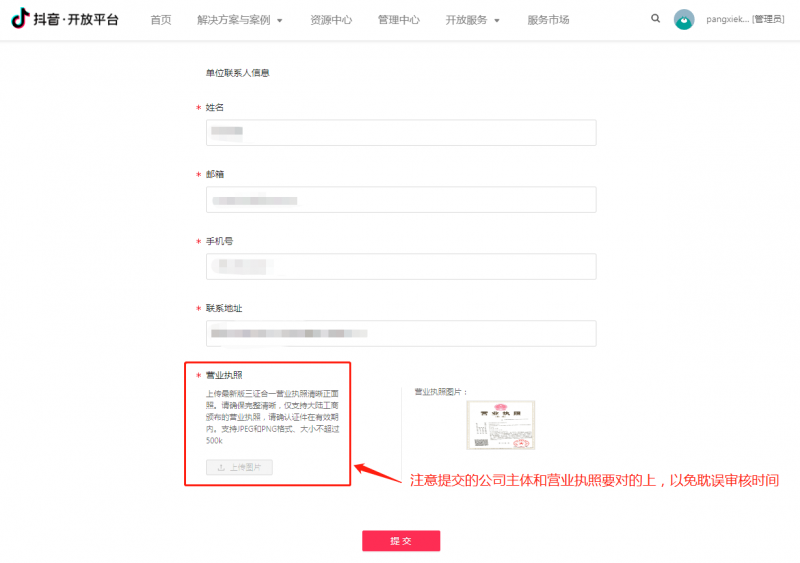Click the upload arrow icon
Viewport: 800px width, 563px height.
tap(220, 467)
